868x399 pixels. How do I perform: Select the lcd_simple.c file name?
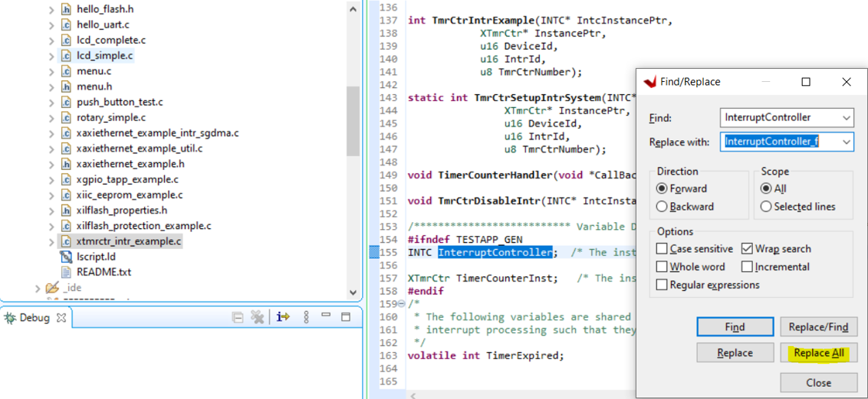click(104, 56)
